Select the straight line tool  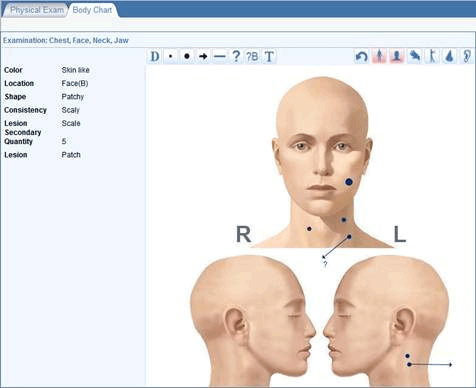[219, 56]
